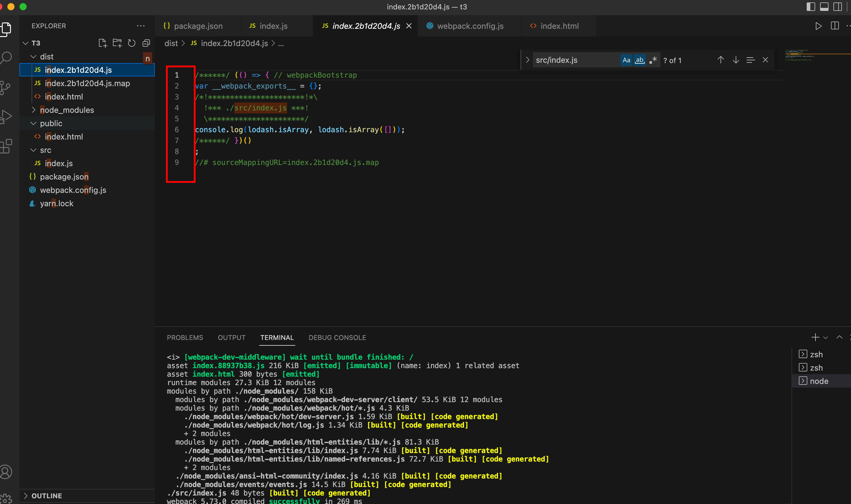Toggle the bottom panel layout icon
Screen dimensions: 851x504
824,7
